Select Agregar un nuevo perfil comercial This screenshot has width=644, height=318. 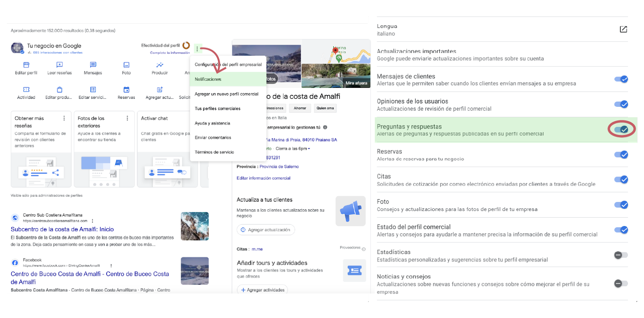point(228,94)
